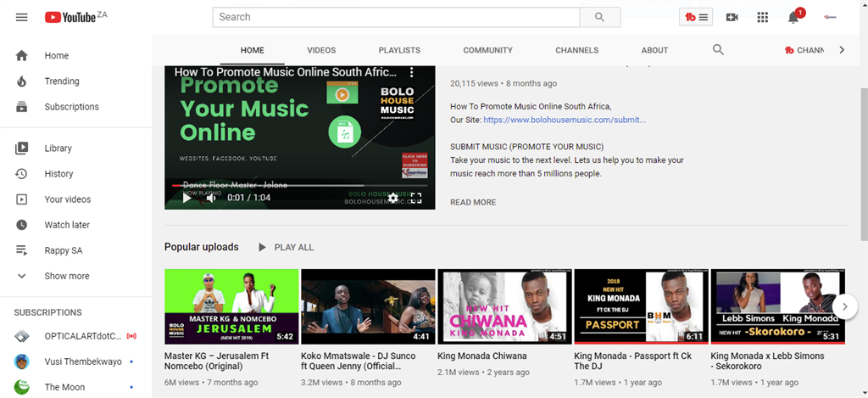
Task: Open King Monada x Lebb Simons title
Action: [x=767, y=361]
